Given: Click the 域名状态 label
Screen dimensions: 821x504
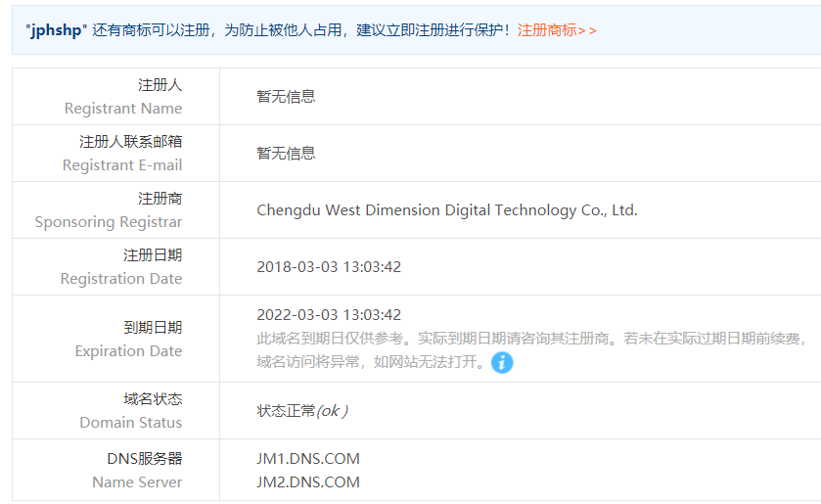Looking at the screenshot, I should click(x=153, y=399).
